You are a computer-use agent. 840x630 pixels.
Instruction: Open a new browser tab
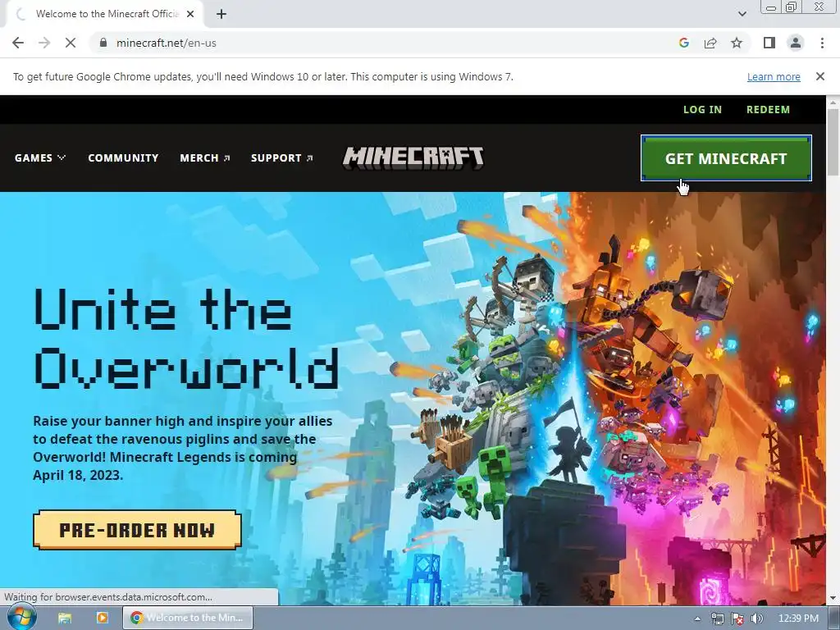tap(221, 14)
